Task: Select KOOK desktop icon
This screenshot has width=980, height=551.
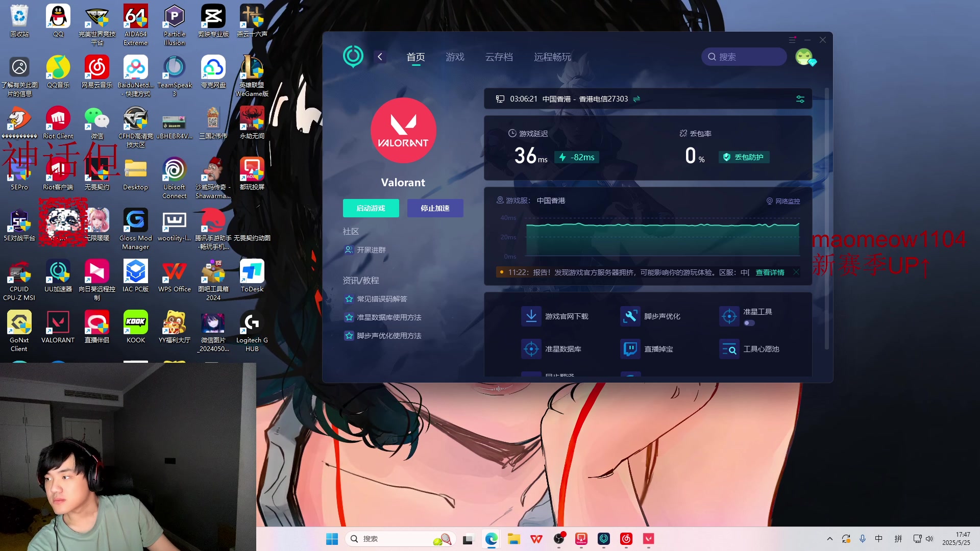Action: pos(136,328)
